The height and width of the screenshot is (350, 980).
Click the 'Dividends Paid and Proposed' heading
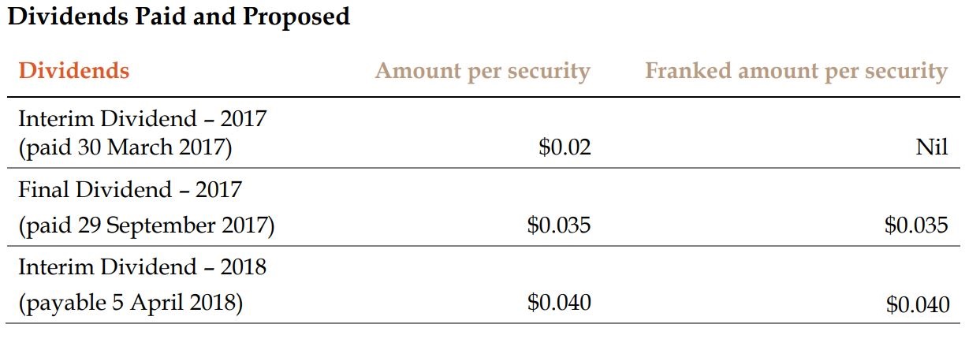[x=178, y=17]
